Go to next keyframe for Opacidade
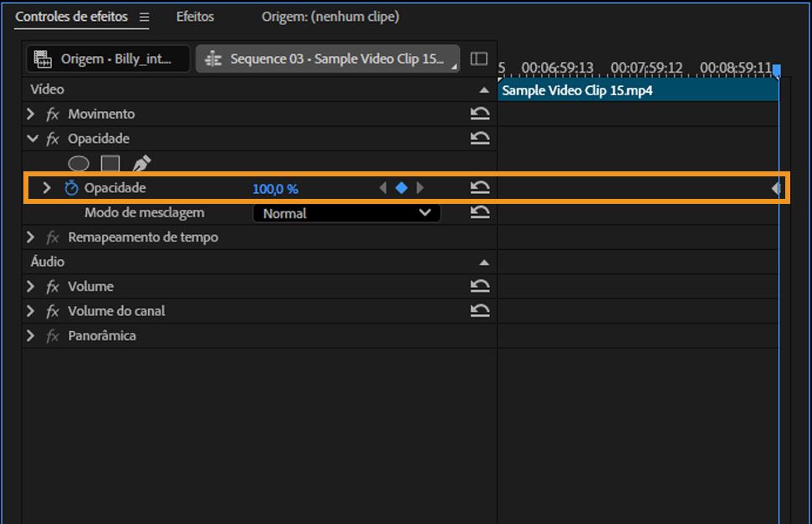 click(421, 188)
